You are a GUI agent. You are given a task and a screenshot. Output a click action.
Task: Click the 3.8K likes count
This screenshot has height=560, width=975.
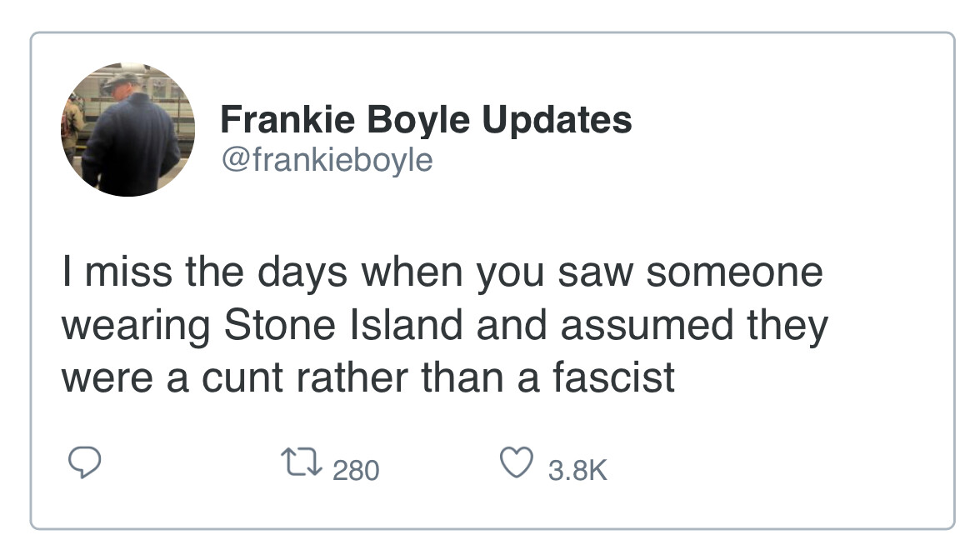(x=578, y=471)
